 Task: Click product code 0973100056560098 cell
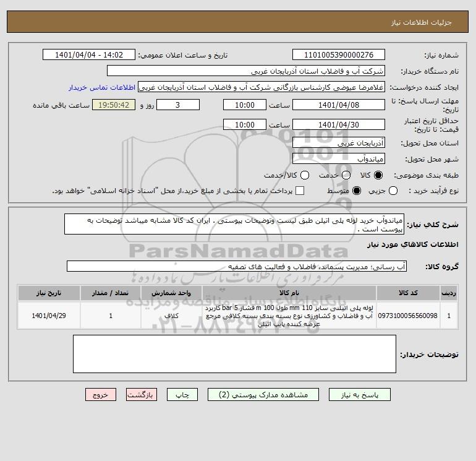point(408,316)
